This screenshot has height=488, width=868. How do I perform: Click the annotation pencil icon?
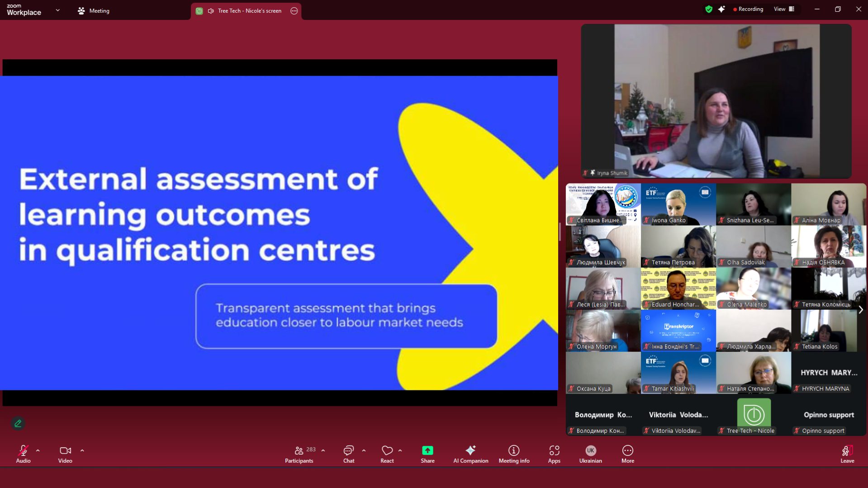[18, 423]
